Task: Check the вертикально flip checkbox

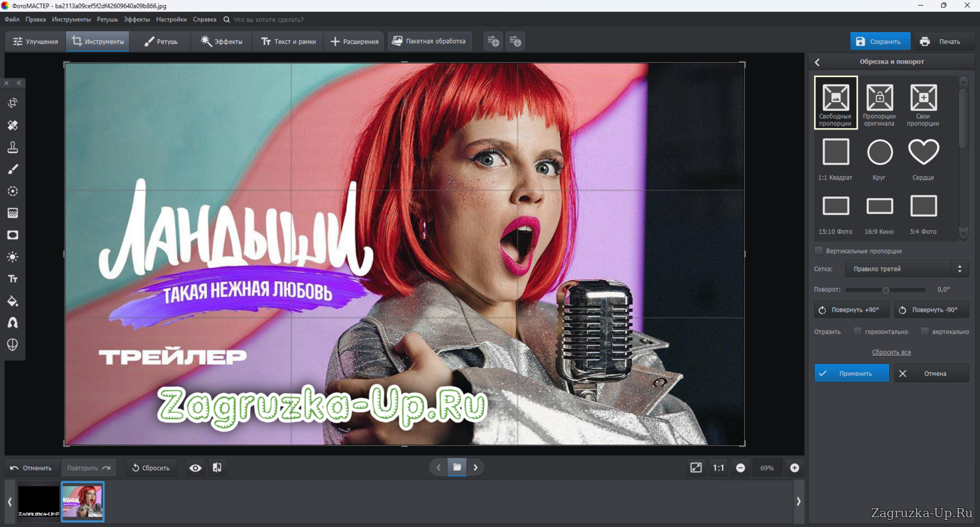Action: tap(924, 331)
